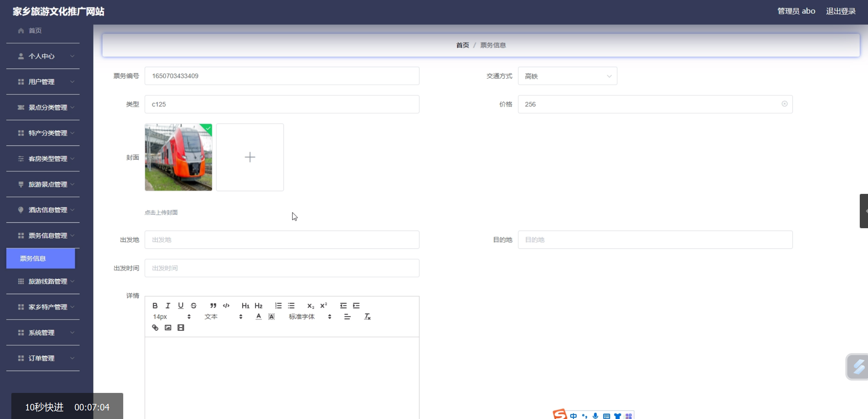This screenshot has width=868, height=419.
Task: Insert an image into the details editor
Action: tap(168, 328)
